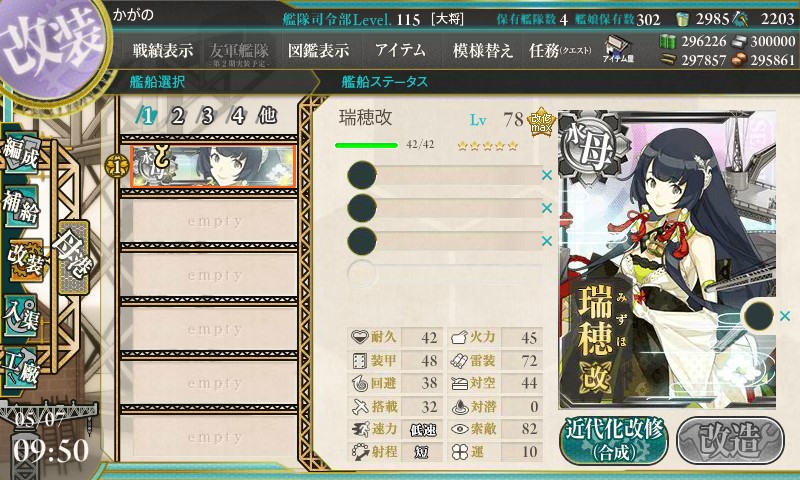The image size is (800, 480).
Task: Clear second equipment slot with X
Action: 547,208
